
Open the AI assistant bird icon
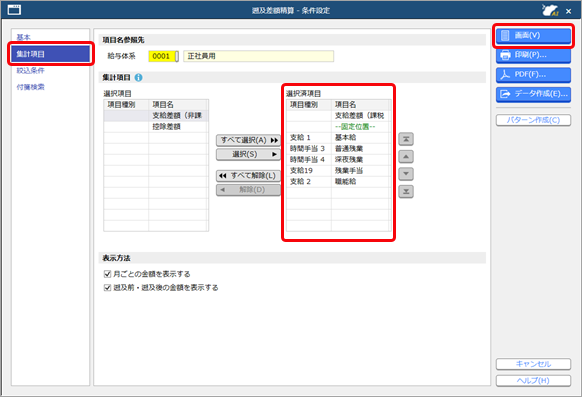click(550, 10)
